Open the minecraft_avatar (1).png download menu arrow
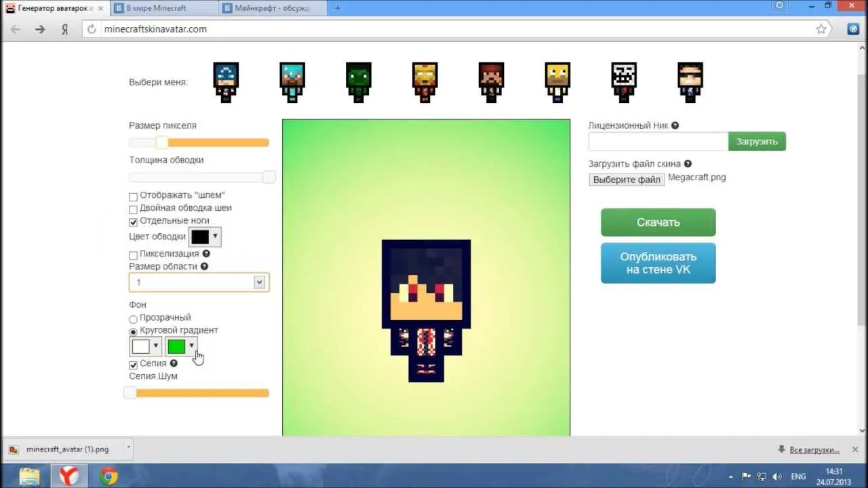This screenshot has height=488, width=868. tap(128, 448)
